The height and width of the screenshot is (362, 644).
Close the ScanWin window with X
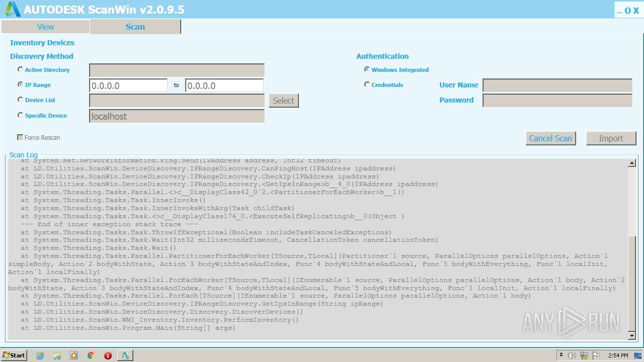pyautogui.click(x=636, y=11)
